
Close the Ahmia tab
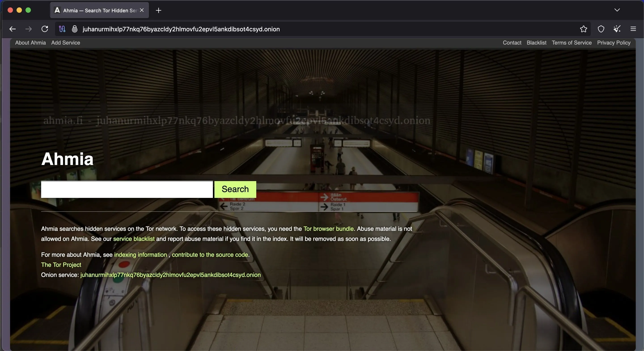142,10
